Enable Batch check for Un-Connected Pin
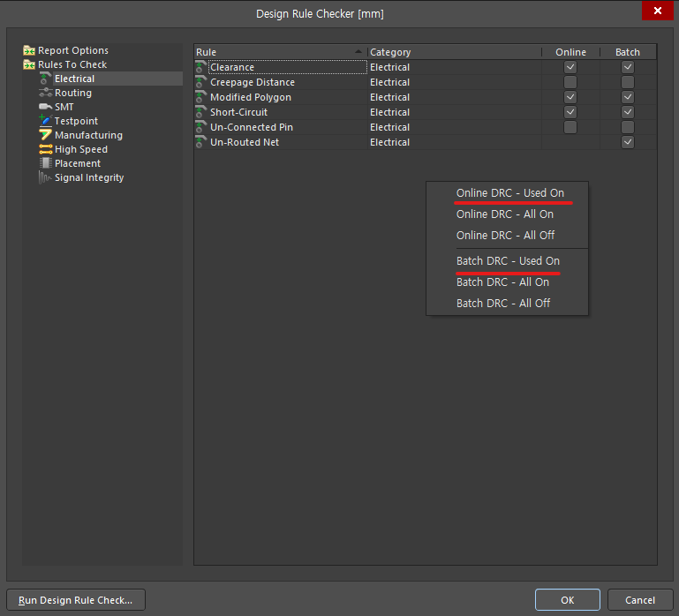 (628, 127)
